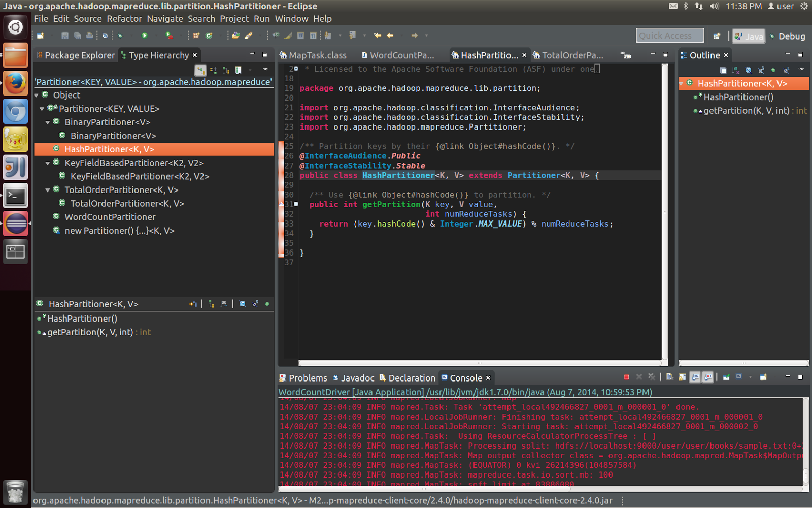
Task: Save the current file via Save icon
Action: (x=64, y=35)
